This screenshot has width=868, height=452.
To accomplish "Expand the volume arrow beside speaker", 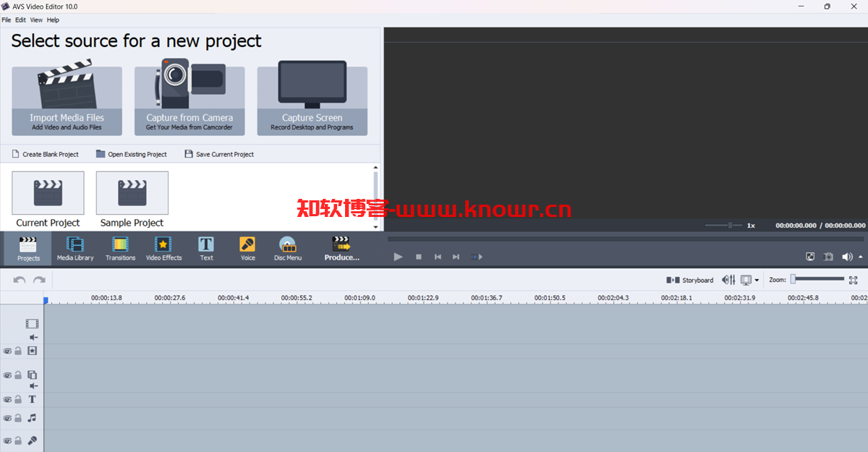I will [860, 257].
